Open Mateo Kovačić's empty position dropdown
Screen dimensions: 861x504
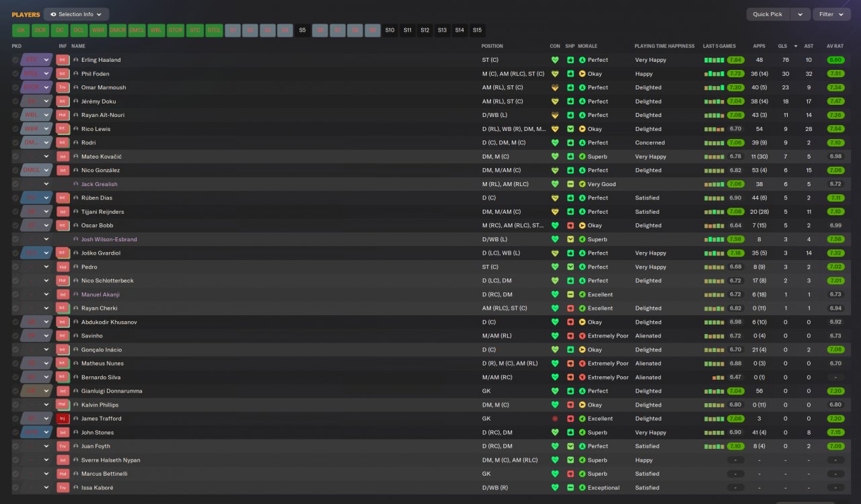[x=36, y=157]
